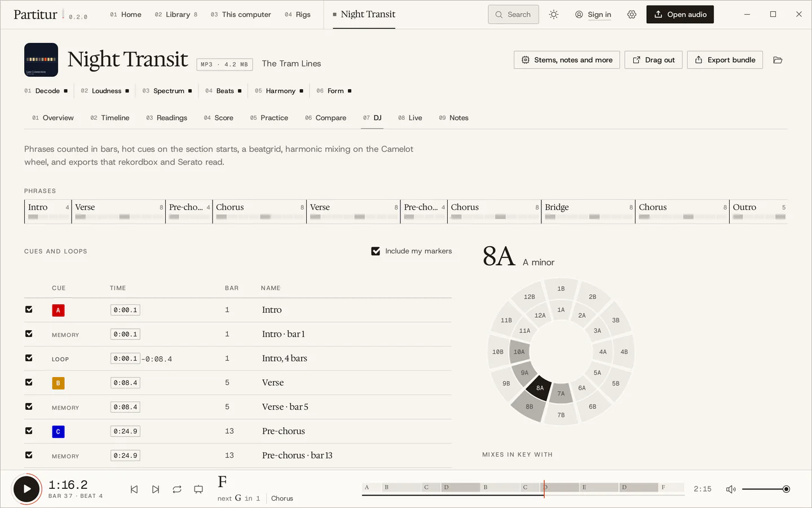
Task: Select the Beats analysis stage
Action: (x=223, y=91)
